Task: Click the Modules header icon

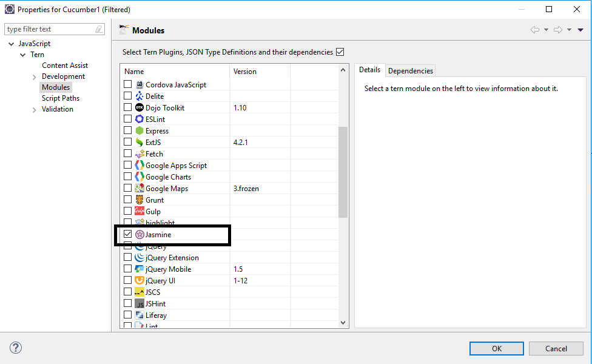Action: coord(124,28)
